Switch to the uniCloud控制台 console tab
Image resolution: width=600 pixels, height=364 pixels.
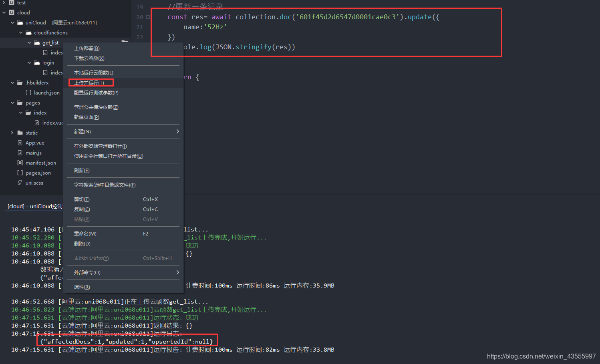[35, 207]
